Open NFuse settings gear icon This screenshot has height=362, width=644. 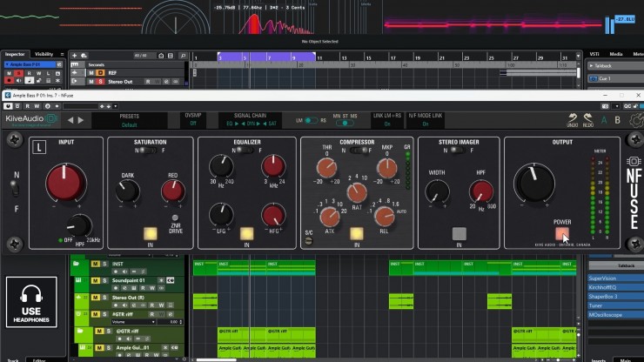click(x=637, y=120)
